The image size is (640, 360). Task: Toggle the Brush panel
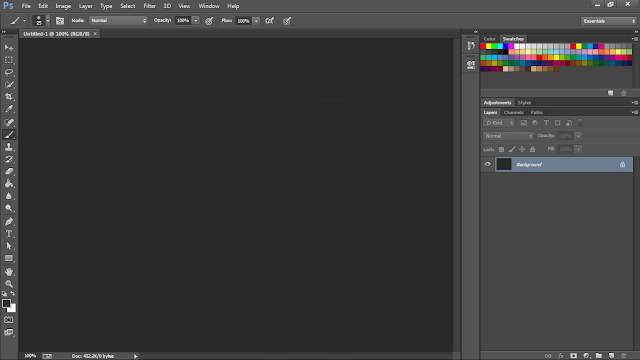tap(60, 21)
